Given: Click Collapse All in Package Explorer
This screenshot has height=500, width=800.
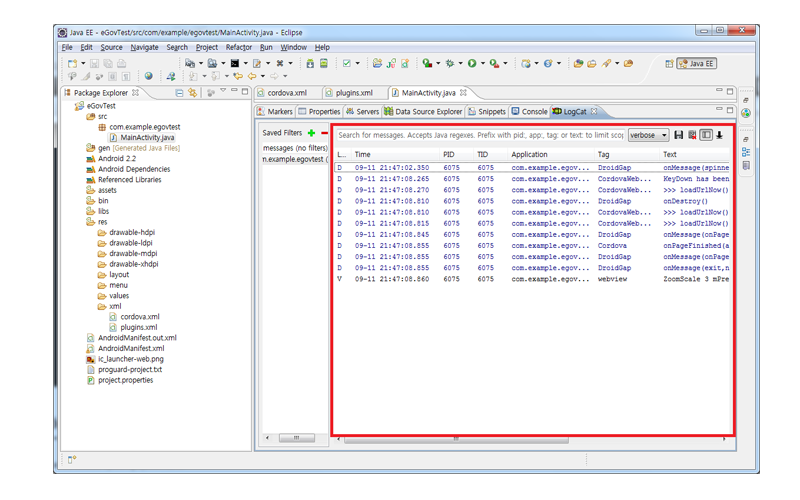Looking at the screenshot, I should [x=179, y=93].
